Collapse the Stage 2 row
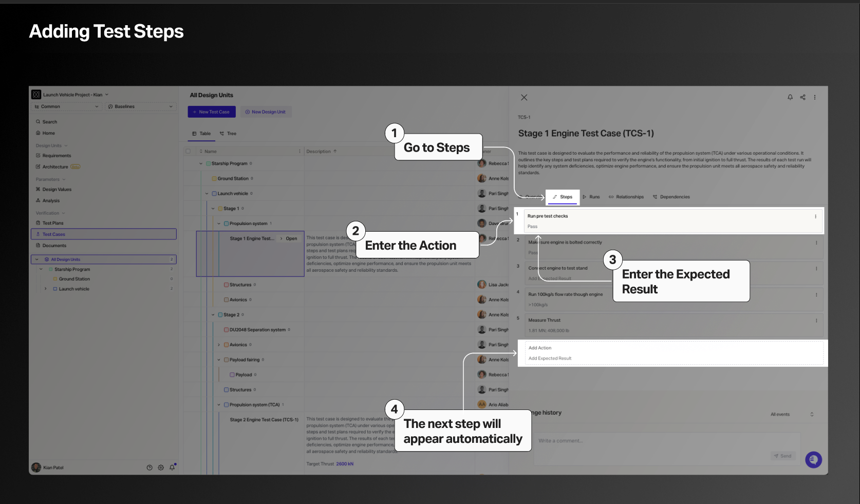This screenshot has height=504, width=860. (213, 315)
